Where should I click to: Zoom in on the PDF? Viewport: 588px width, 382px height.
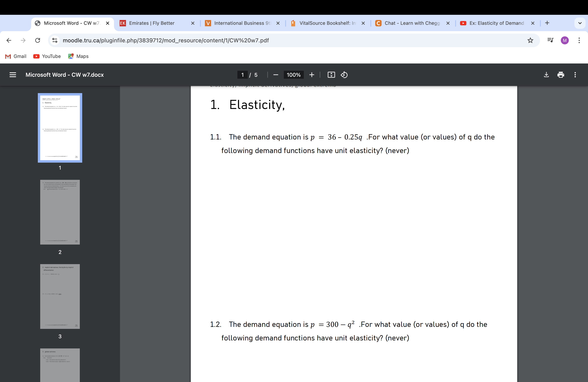click(312, 75)
